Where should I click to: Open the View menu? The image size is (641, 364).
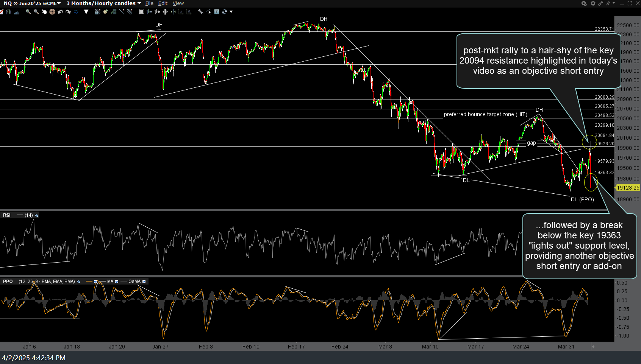pyautogui.click(x=178, y=3)
